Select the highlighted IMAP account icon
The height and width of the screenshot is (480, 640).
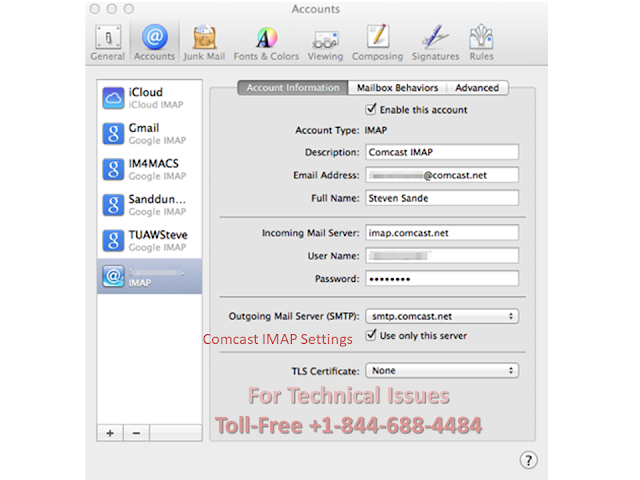pyautogui.click(x=113, y=276)
